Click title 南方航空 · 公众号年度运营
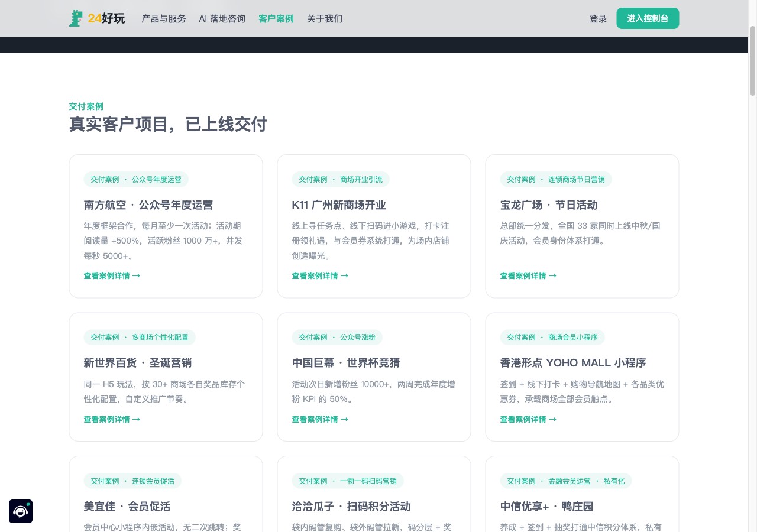The width and height of the screenshot is (757, 532). (x=148, y=205)
